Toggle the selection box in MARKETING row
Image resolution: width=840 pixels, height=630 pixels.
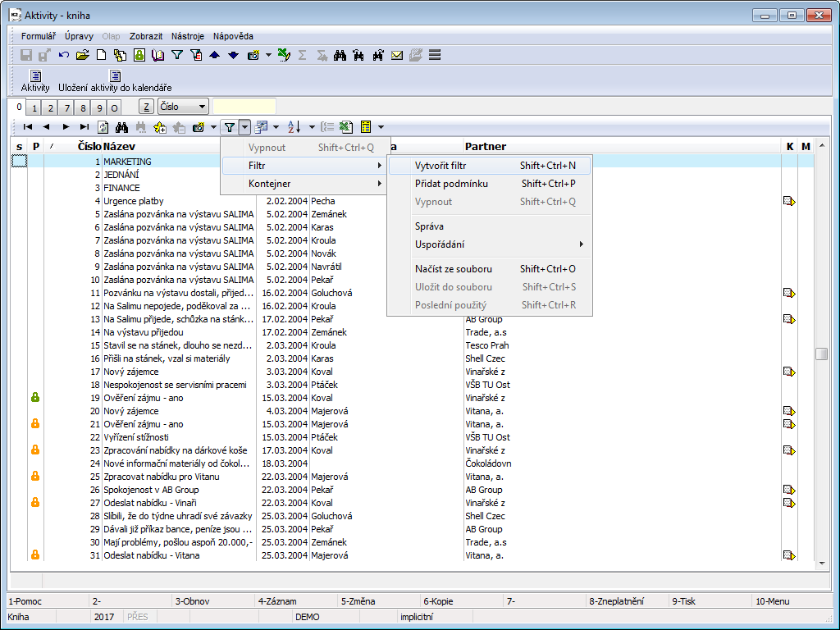19,162
